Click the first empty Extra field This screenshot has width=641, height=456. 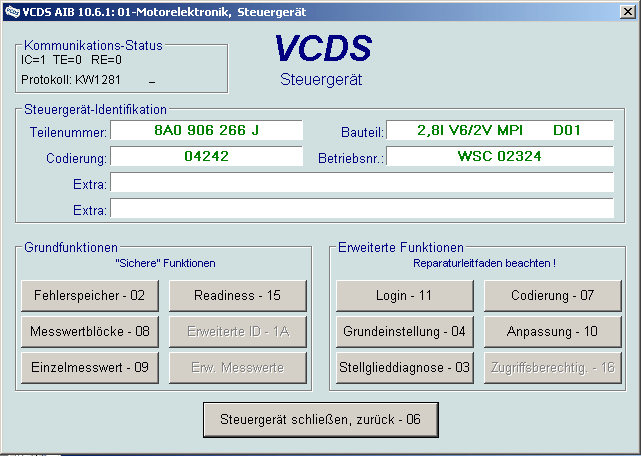[x=362, y=182]
